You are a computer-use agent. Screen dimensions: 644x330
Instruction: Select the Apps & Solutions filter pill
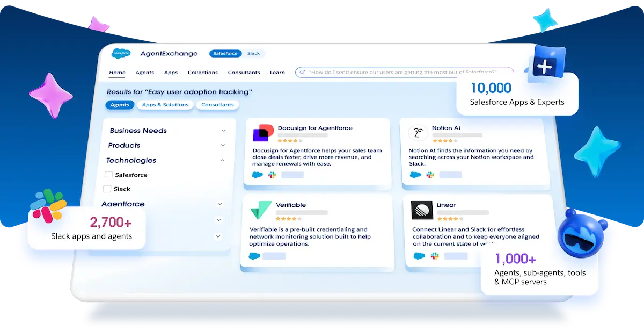(165, 105)
